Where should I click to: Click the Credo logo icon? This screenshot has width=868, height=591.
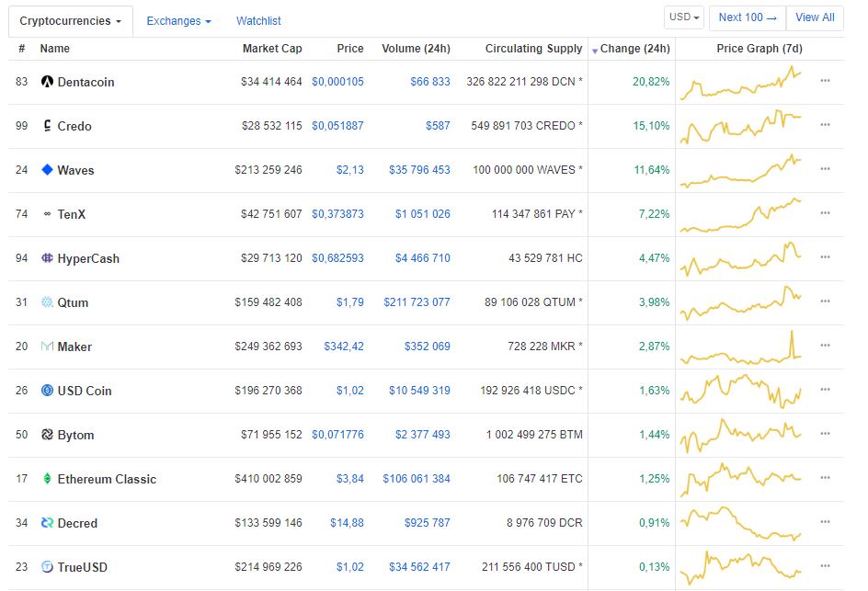[47, 126]
